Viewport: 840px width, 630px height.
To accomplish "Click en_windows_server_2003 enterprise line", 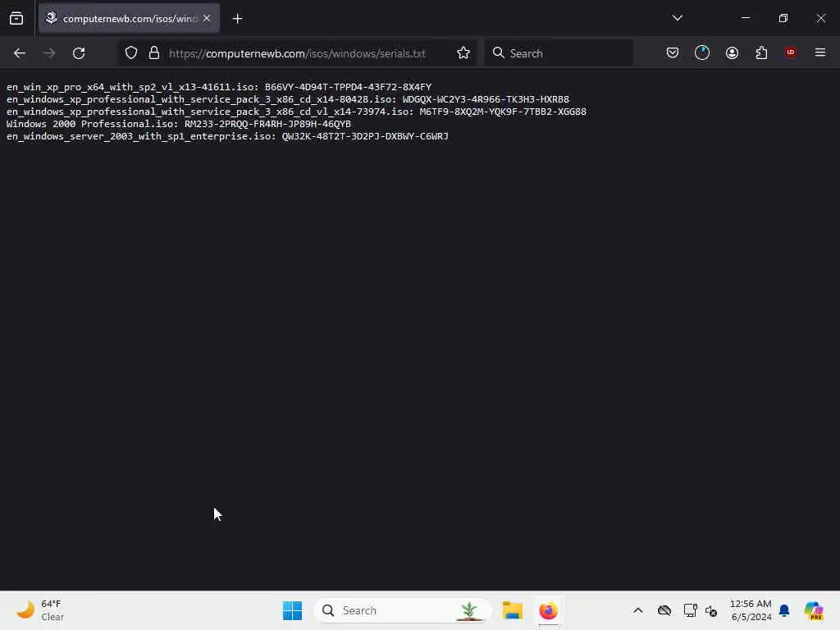I will [x=227, y=136].
